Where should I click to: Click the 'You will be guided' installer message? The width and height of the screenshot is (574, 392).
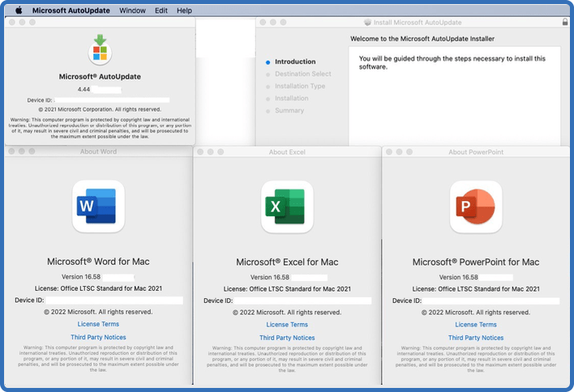[452, 62]
